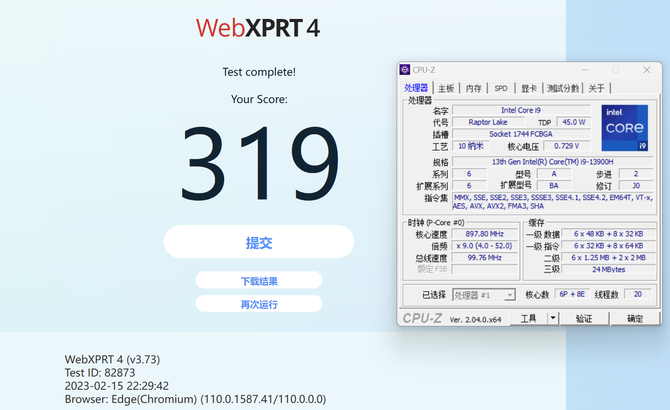Click the core voltage value 0.729 V

click(x=567, y=146)
